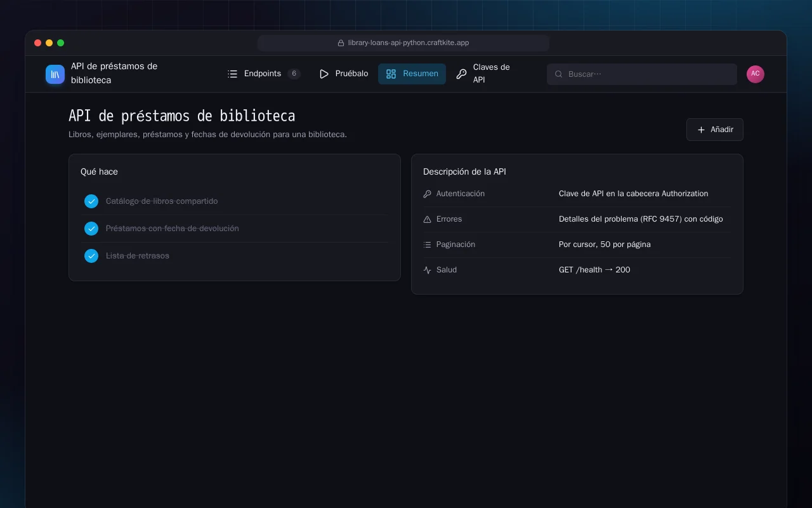The height and width of the screenshot is (508, 812).
Task: Click the magnifier search icon
Action: click(x=559, y=74)
